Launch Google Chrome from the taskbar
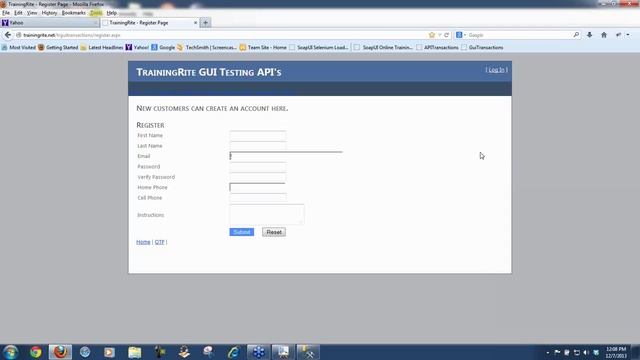Image resolution: width=640 pixels, height=360 pixels. [36, 352]
